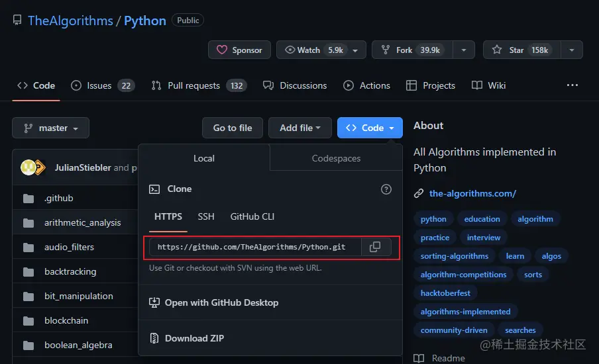
Task: Select the HTTPS clone option
Action: [x=168, y=216]
